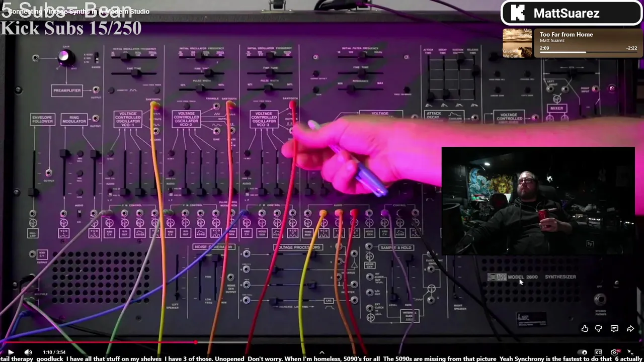Screen dimensions: 644x362
Task: Toggle the autoplay switch
Action: tap(583, 352)
